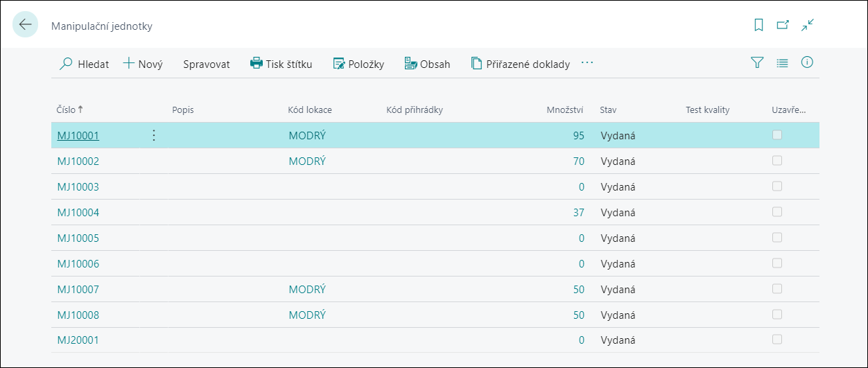
Task: Toggle Uzavřeno checkbox for MJ20001
Action: (777, 340)
